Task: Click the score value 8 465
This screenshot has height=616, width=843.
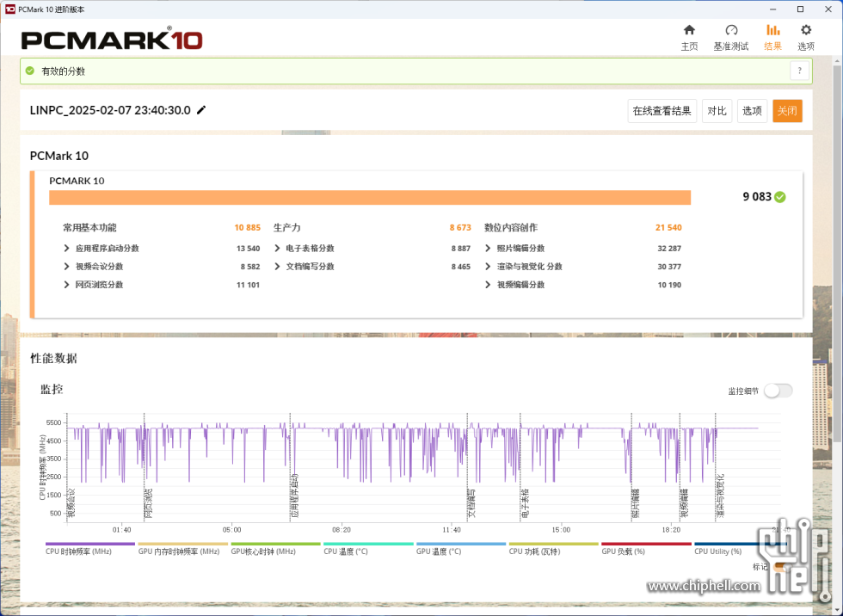Action: click(x=461, y=267)
